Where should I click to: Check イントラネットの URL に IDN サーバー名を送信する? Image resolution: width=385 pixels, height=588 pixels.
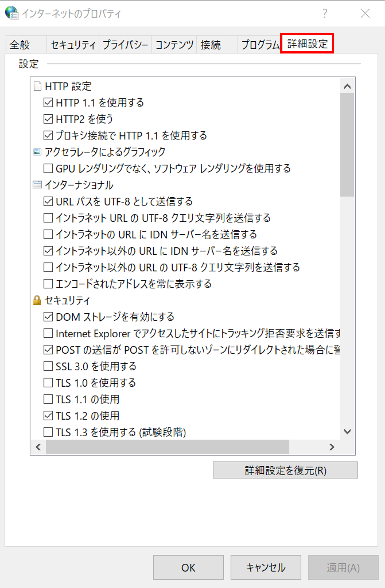tap(48, 234)
